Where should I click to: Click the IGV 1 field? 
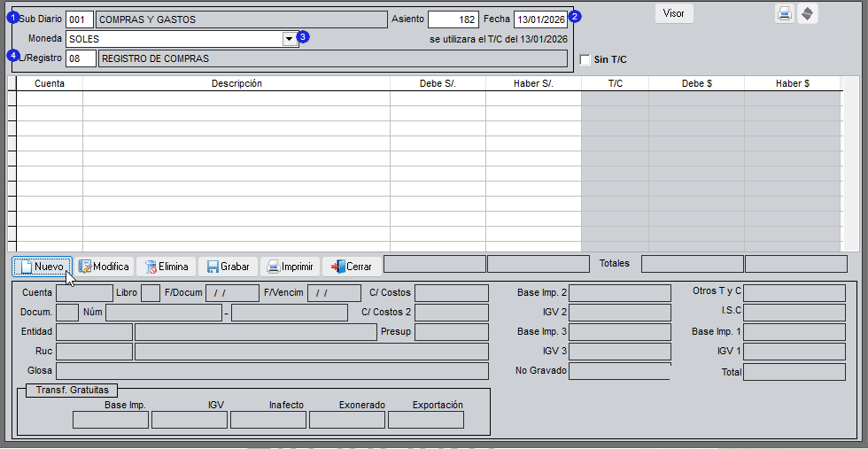coord(794,352)
